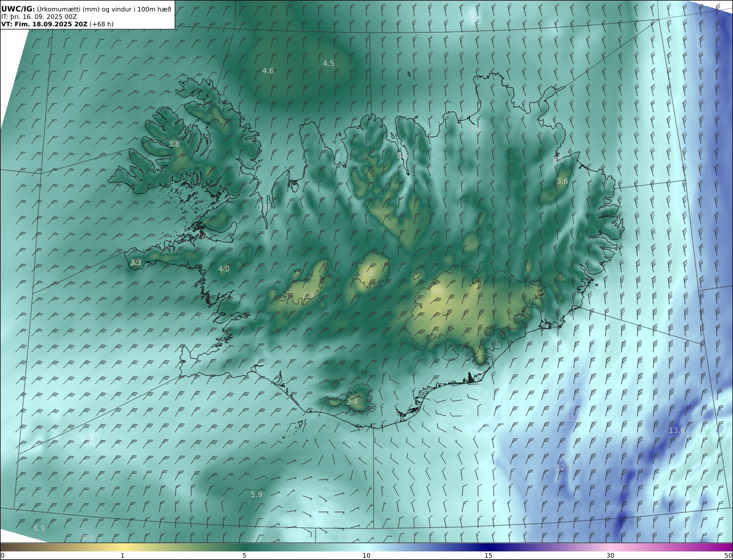The image size is (733, 560).
Task: Click the map title "UWC/IG: Úrkomumætti (mm) og vindur"
Action: pos(86,9)
